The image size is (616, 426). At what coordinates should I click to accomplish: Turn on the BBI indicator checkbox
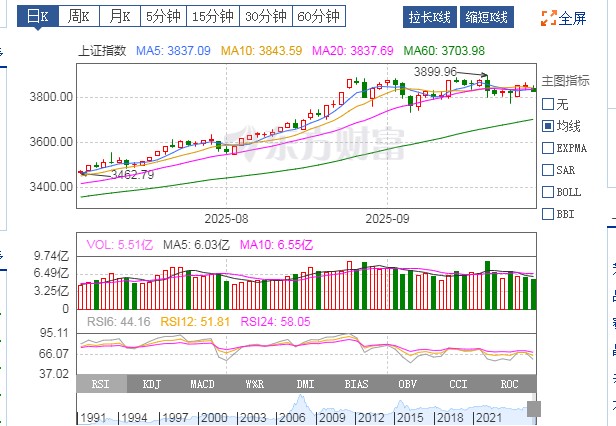coord(547,214)
